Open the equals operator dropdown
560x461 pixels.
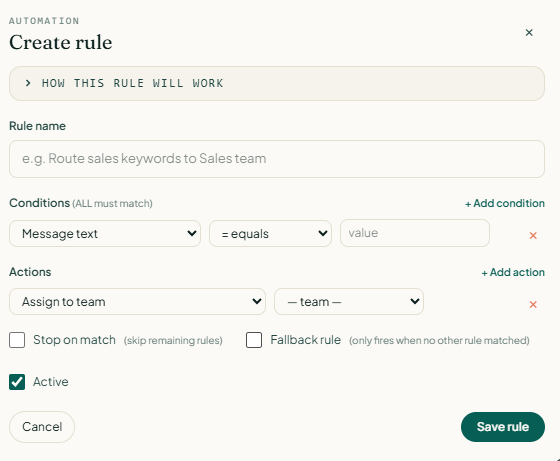[270, 234]
